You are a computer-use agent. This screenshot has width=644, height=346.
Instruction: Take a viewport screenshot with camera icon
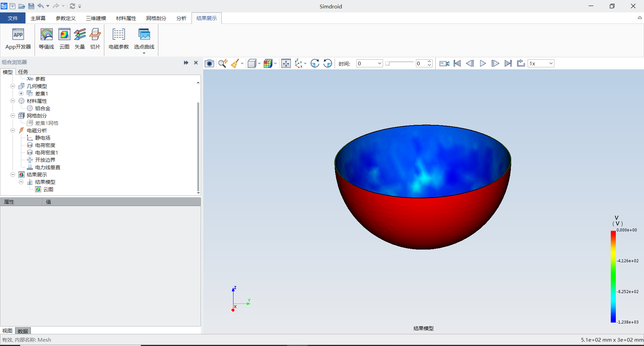pos(209,63)
